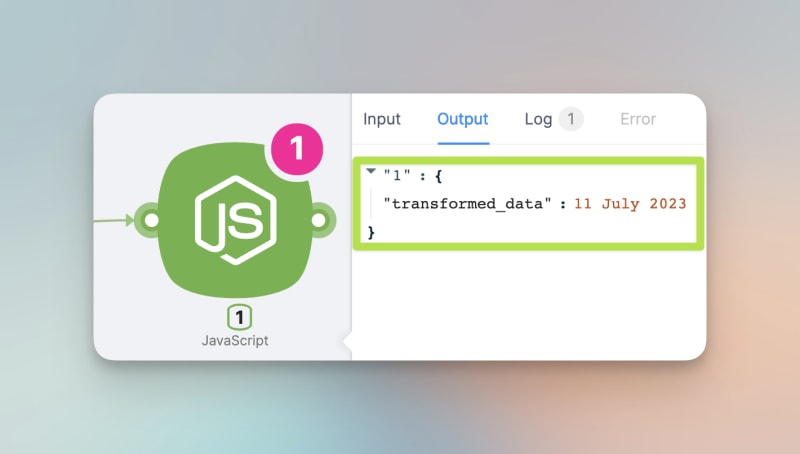This screenshot has height=454, width=800.
Task: Open the green JavaScript module node
Action: click(x=235, y=220)
